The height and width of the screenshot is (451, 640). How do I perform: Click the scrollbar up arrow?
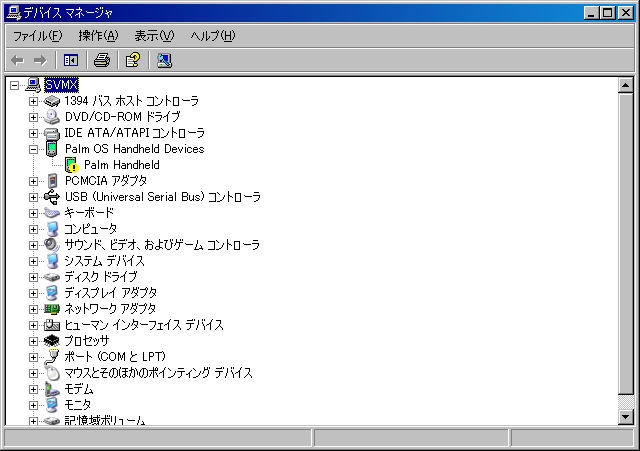click(625, 85)
